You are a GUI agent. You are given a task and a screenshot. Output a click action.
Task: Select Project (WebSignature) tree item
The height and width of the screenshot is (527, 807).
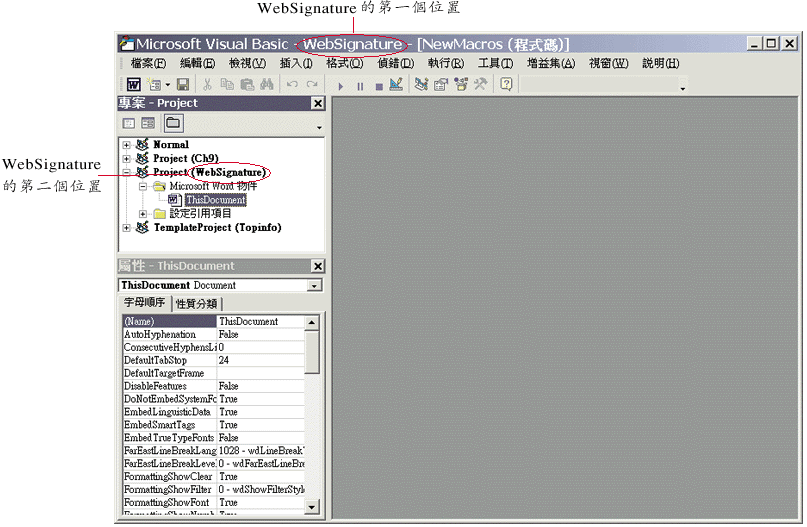pos(209,172)
